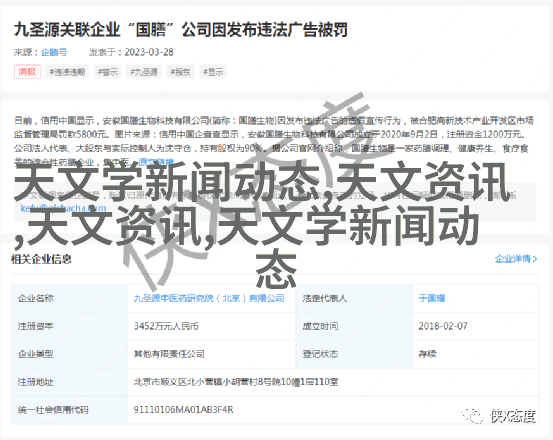Open the 企鹅号 source link
The width and height of the screenshot is (553, 440).
(54, 52)
